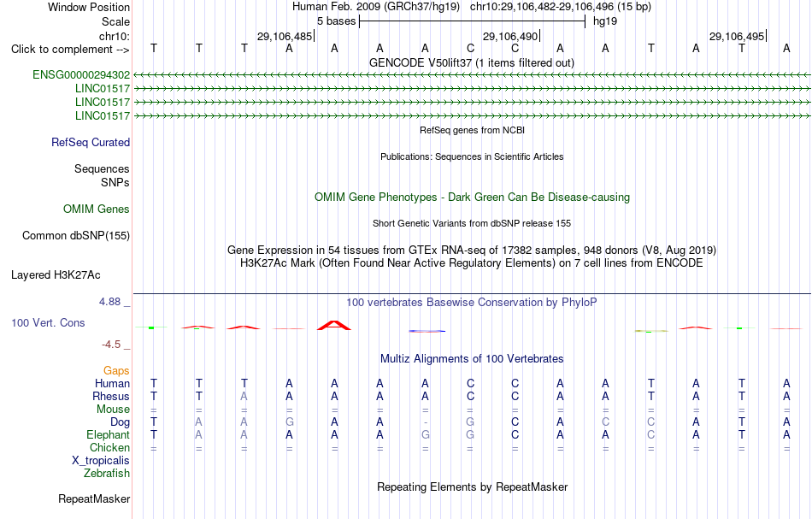Select the Elephant species label

coord(109,434)
